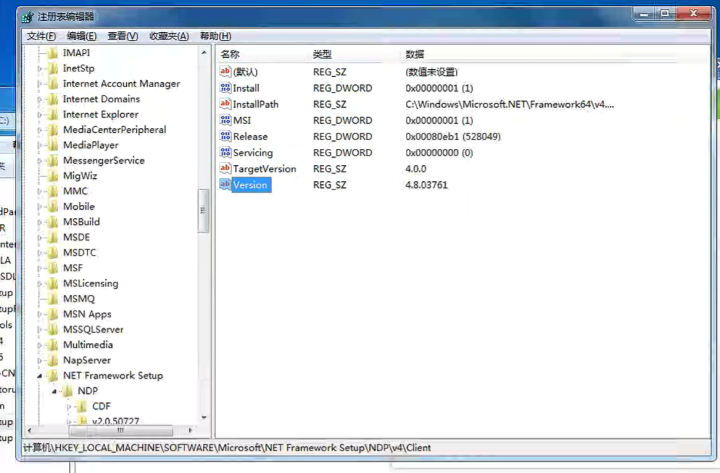Select the MSBuild tree key
720x473 pixels.
(x=81, y=222)
